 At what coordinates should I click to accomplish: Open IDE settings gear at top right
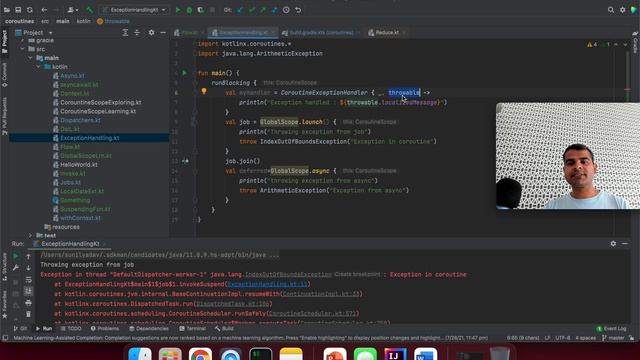(x=622, y=10)
